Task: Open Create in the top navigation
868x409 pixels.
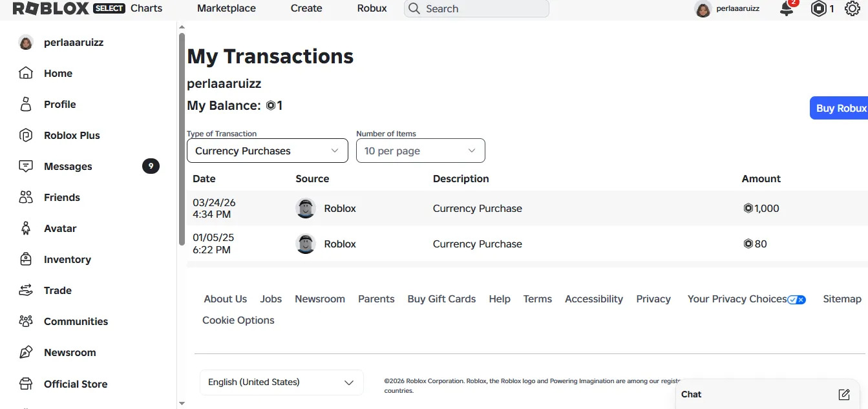Action: click(306, 8)
